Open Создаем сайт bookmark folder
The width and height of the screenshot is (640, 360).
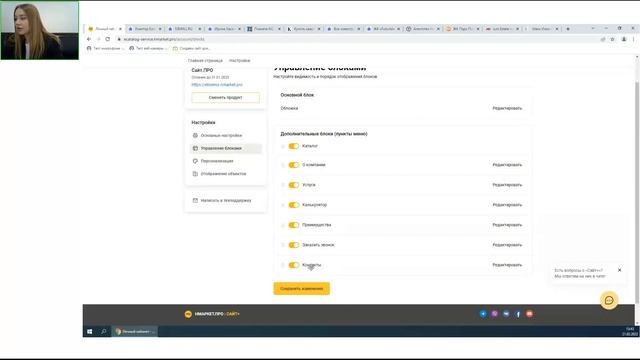click(x=191, y=48)
